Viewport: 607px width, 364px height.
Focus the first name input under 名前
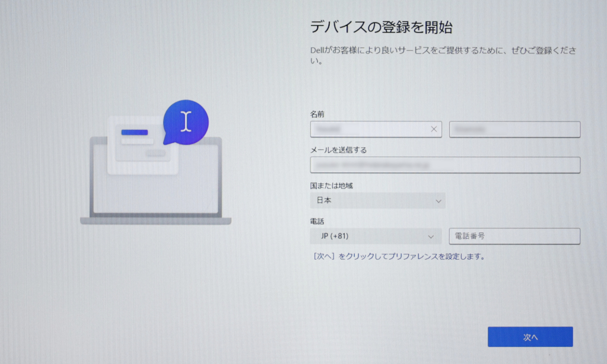tap(368, 129)
